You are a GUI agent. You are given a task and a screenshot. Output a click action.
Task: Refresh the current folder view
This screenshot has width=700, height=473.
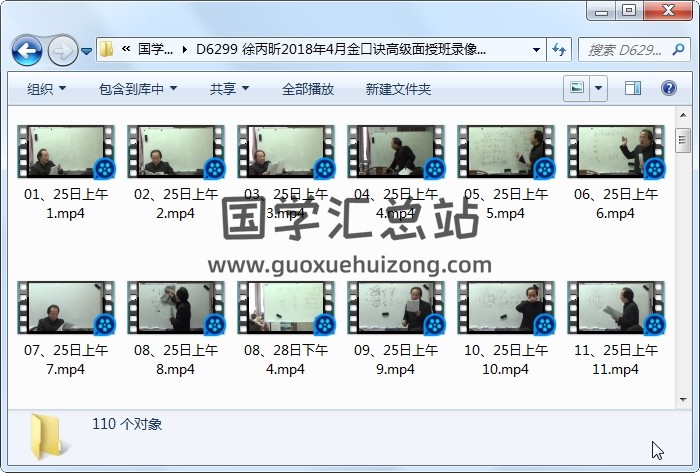tap(559, 50)
